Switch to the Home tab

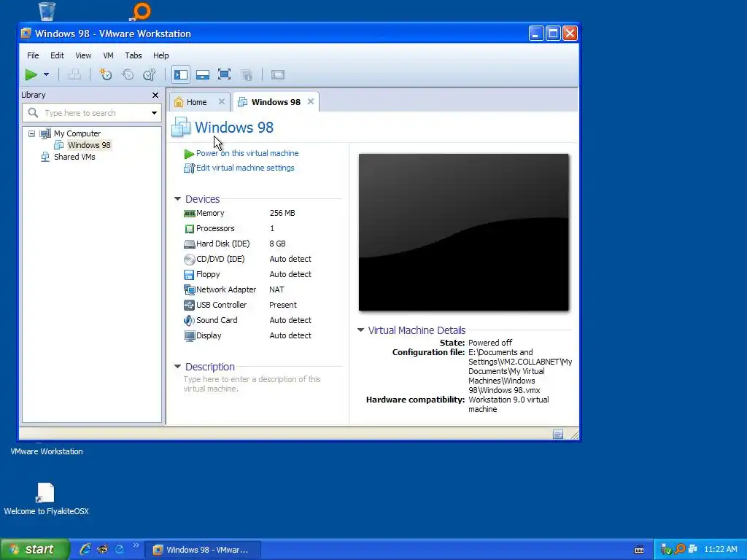coord(196,102)
